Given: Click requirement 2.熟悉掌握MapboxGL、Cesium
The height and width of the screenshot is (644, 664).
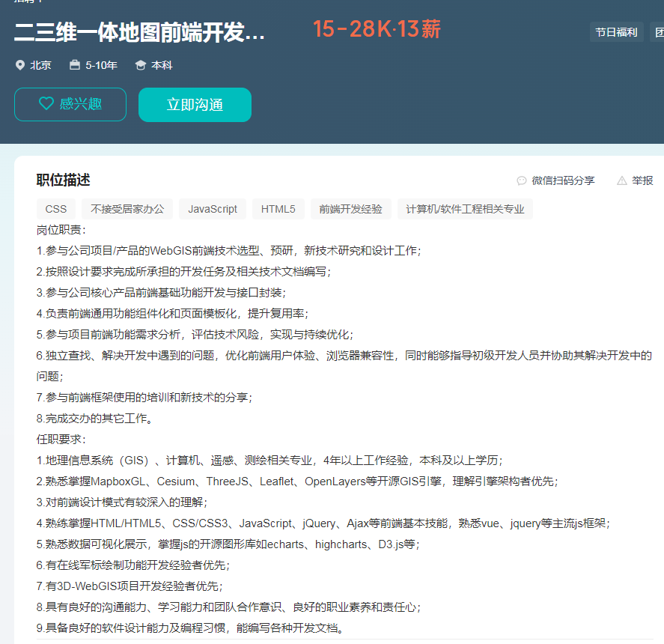Looking at the screenshot, I should (x=298, y=482).
